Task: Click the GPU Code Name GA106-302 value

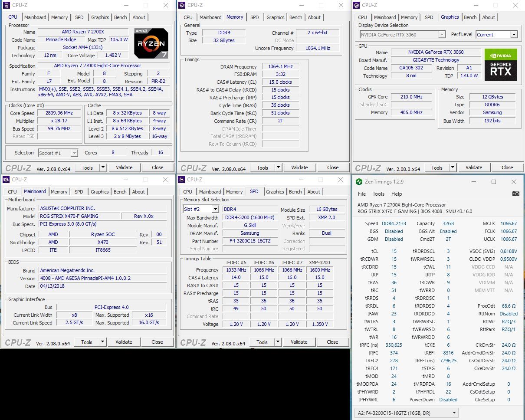Action: tap(411, 68)
